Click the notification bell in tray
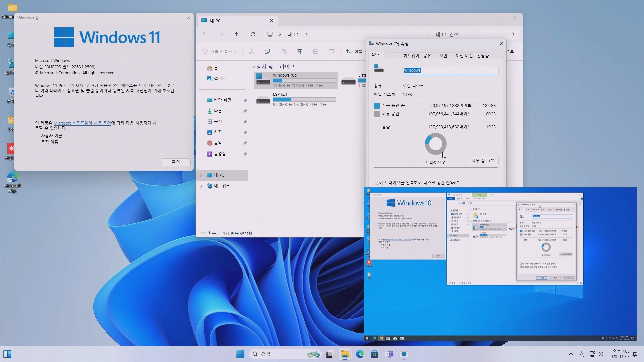 [635, 354]
